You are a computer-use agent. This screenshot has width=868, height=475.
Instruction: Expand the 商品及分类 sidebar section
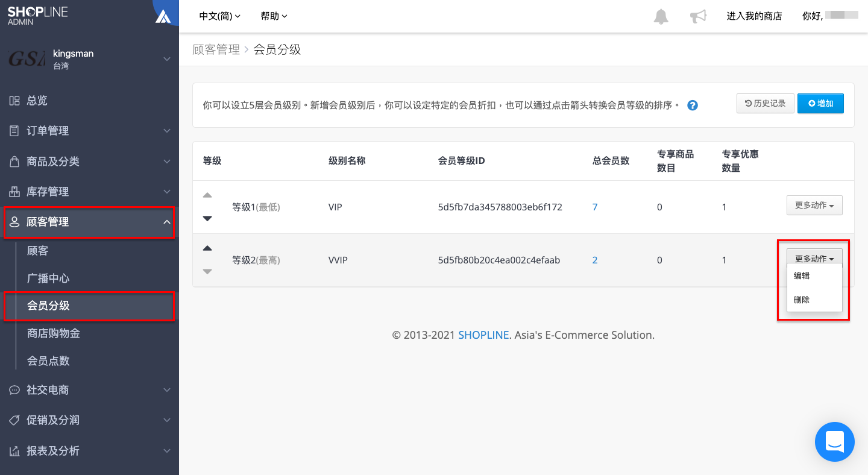(89, 162)
